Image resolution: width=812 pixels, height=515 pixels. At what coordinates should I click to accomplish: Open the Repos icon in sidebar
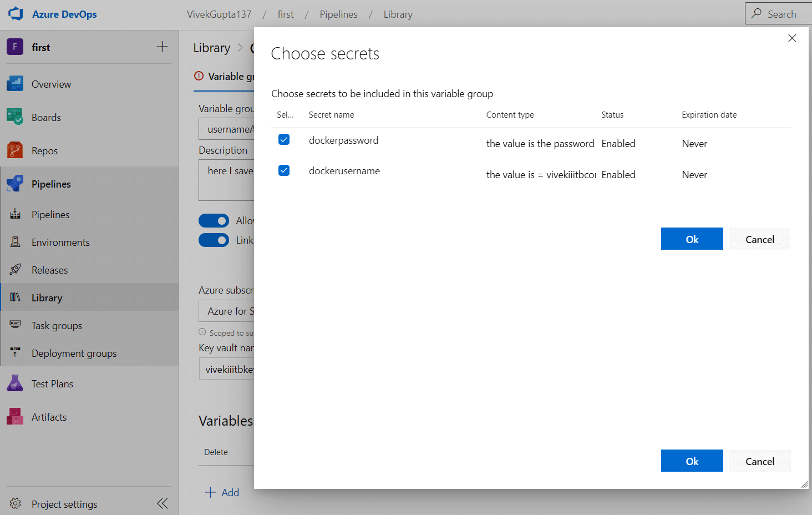[15, 150]
